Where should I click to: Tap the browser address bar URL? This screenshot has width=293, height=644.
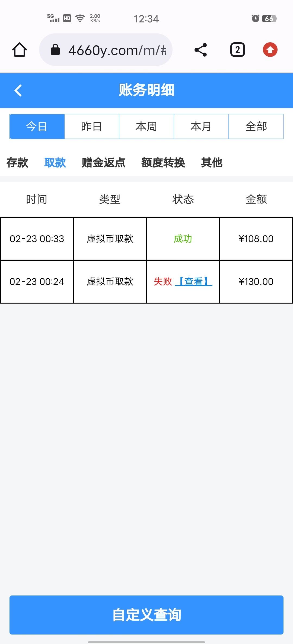pyautogui.click(x=117, y=50)
